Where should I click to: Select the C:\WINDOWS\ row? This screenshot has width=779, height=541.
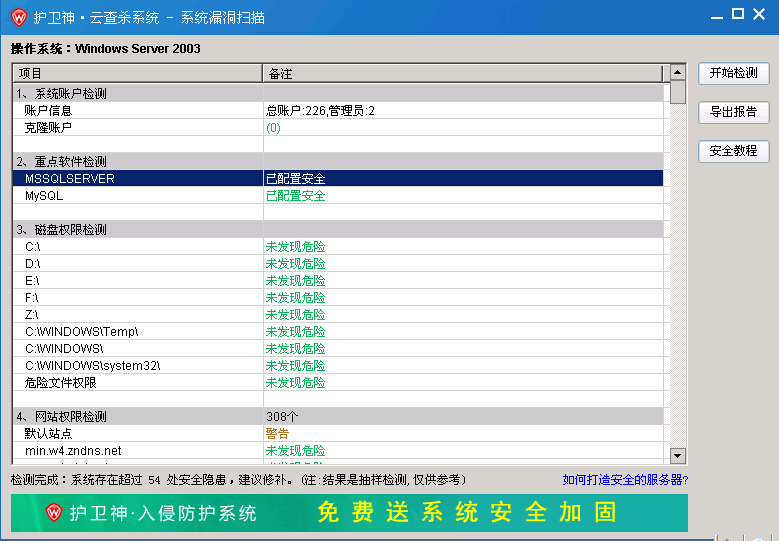[338, 349]
